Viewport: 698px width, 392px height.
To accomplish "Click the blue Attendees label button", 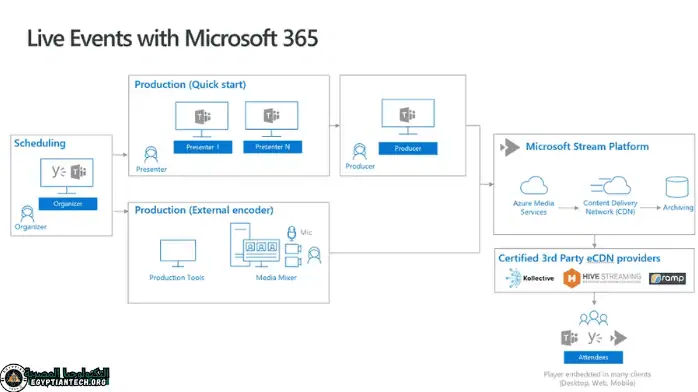I will click(x=593, y=357).
